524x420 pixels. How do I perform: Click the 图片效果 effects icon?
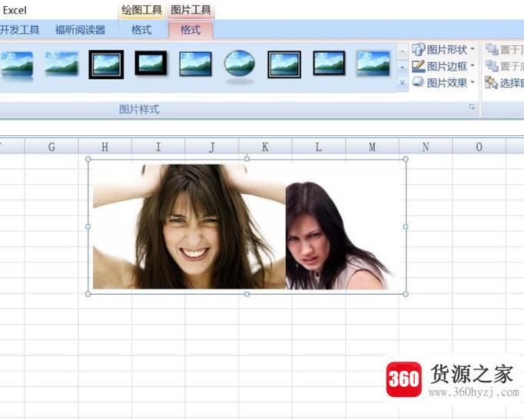pos(418,82)
